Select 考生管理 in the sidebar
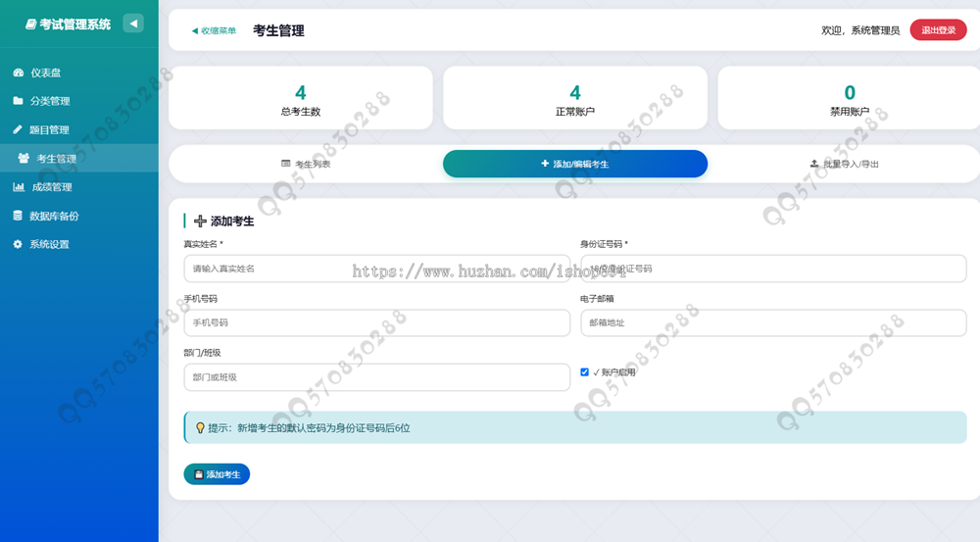Image resolution: width=980 pixels, height=542 pixels. [78, 158]
